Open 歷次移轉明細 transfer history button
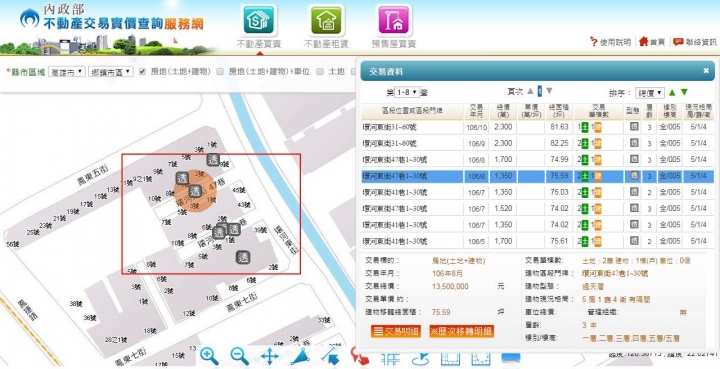720x369 pixels. (461, 331)
